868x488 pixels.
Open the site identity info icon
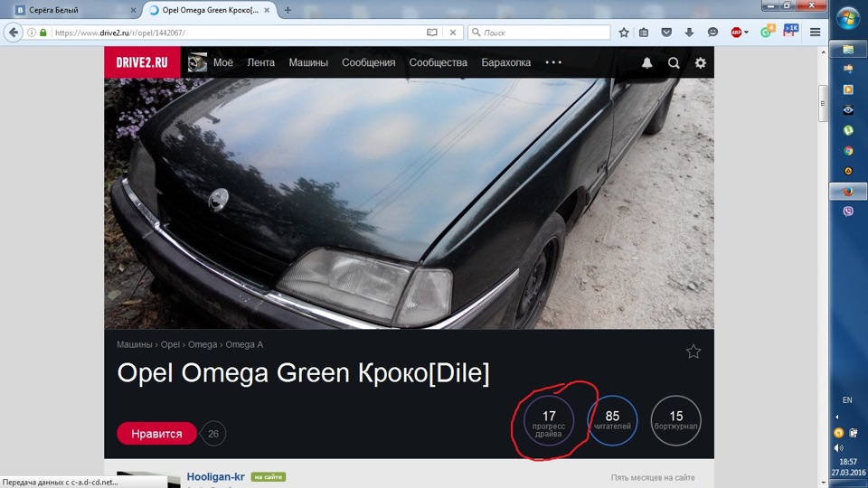[32, 33]
